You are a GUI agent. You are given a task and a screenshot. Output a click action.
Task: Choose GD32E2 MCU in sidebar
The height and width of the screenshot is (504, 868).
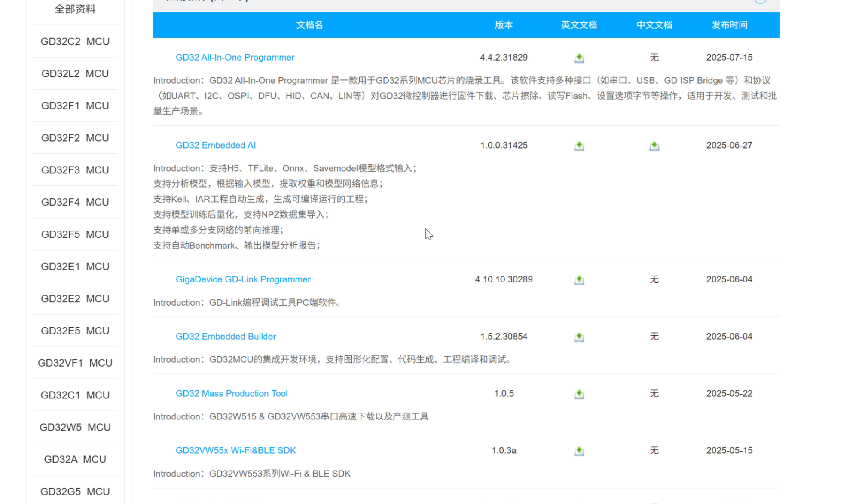[x=75, y=299]
